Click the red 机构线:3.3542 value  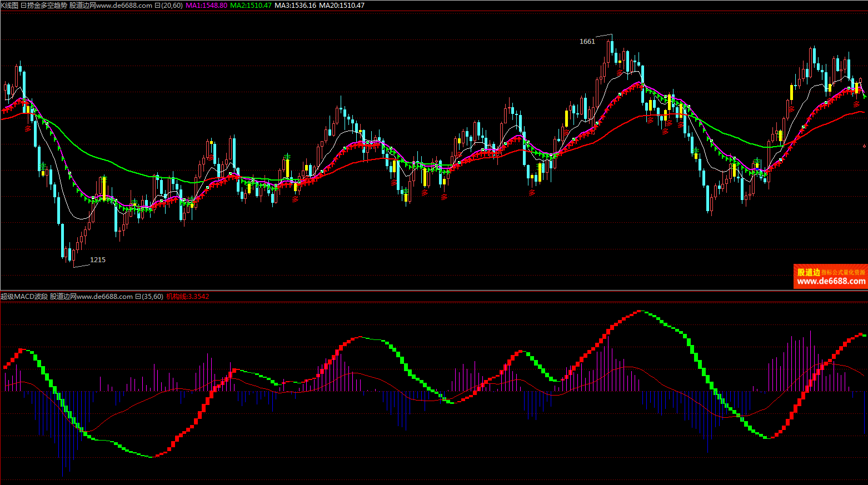click(188, 297)
